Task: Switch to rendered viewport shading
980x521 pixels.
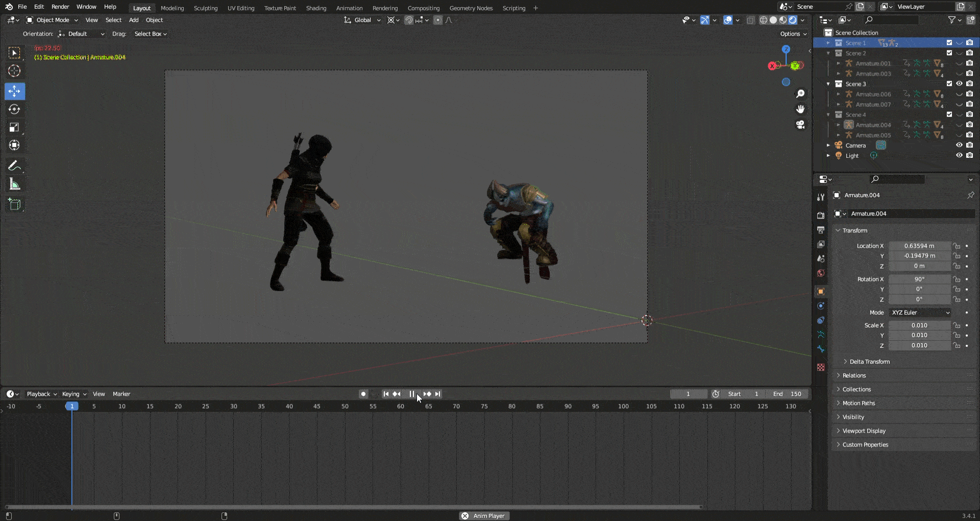Action: [x=793, y=20]
